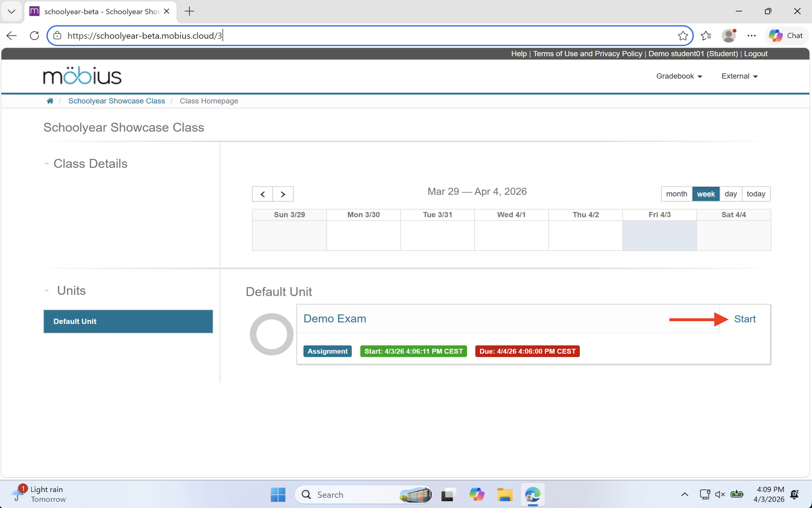Screen dimensions: 812x508
Task: Open Copilot Chat in browser
Action: [x=786, y=36]
